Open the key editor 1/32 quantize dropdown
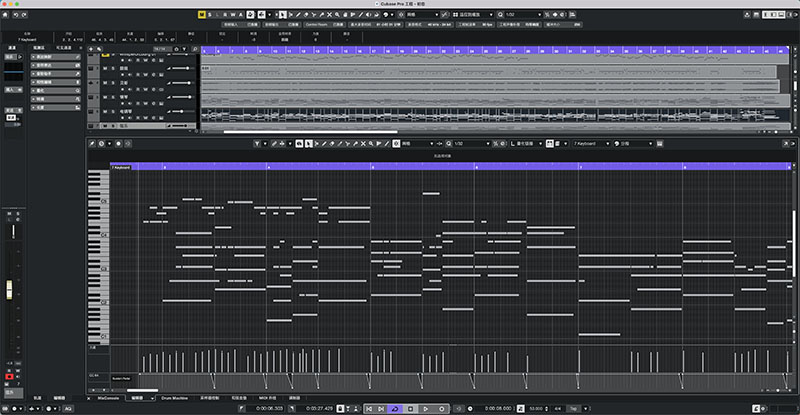Viewport: 800px width, 415px height. click(471, 144)
